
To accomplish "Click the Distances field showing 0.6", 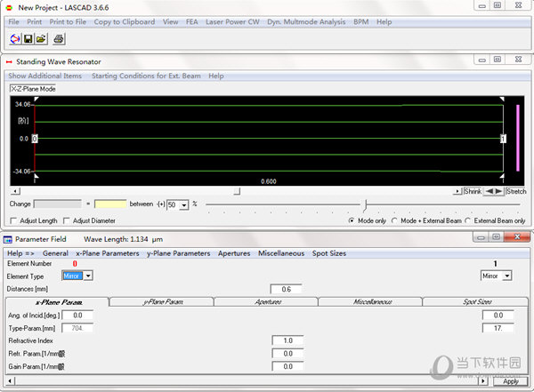I will tap(286, 289).
